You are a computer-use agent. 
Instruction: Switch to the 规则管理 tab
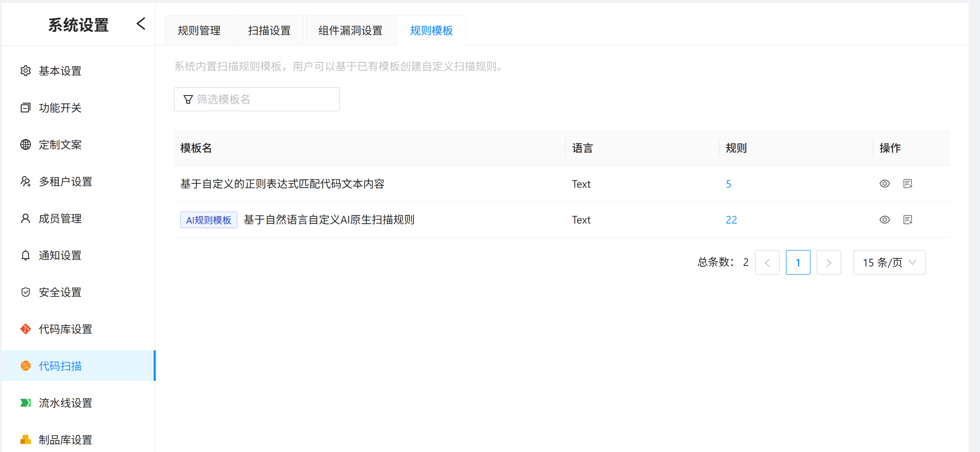tap(199, 30)
